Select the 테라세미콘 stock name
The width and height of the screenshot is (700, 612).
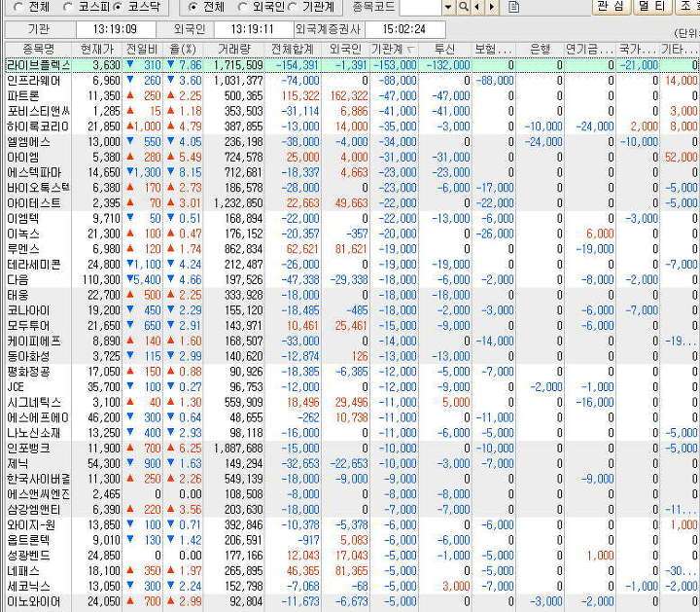point(33,265)
